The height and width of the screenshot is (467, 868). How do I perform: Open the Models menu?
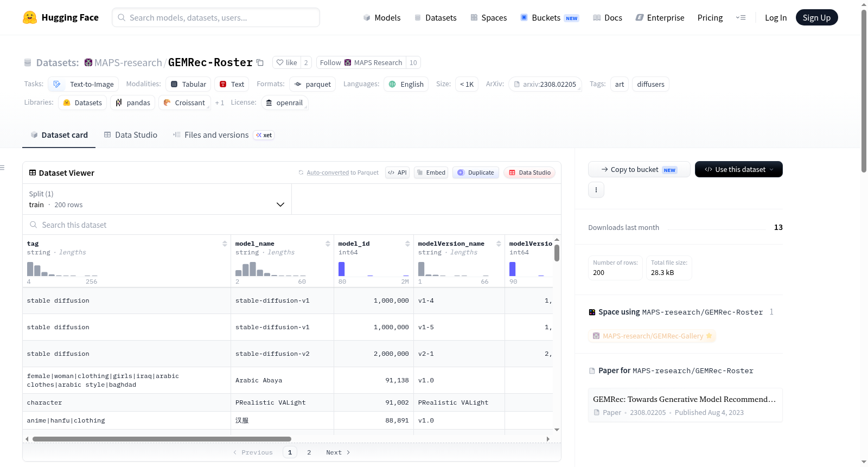click(382, 17)
